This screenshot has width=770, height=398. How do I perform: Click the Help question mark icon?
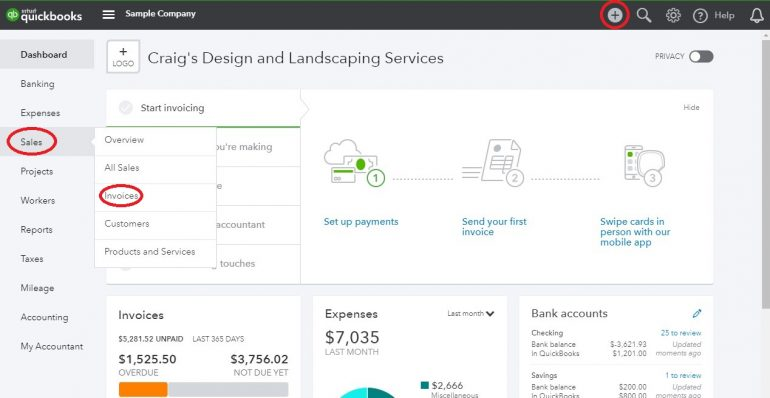click(700, 16)
